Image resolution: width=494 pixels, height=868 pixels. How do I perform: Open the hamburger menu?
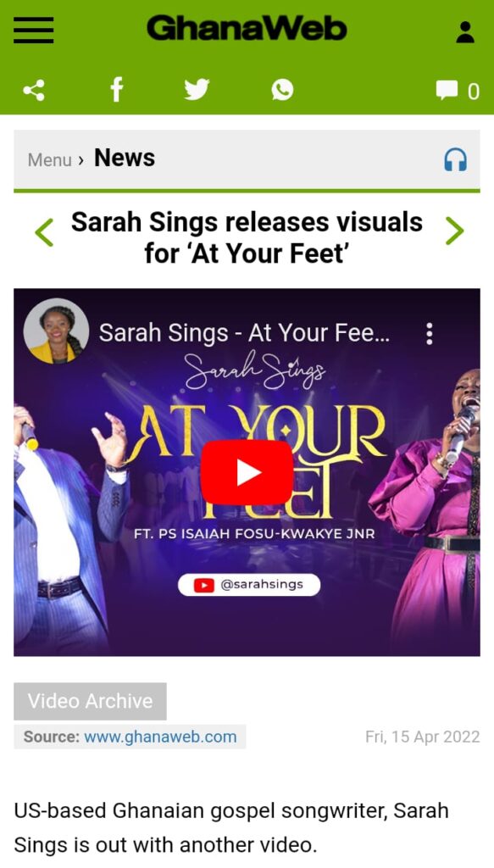point(34,30)
